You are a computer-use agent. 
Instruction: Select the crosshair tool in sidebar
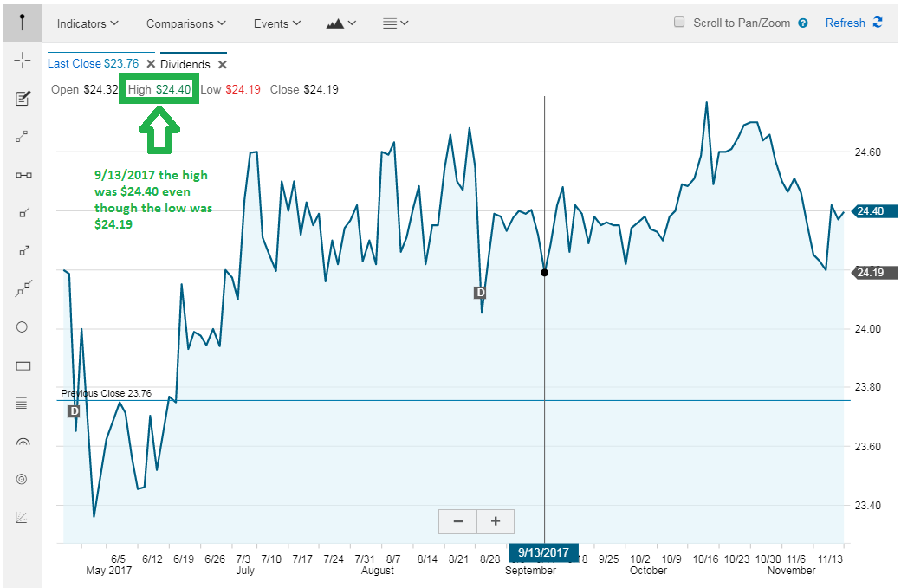pyautogui.click(x=22, y=61)
